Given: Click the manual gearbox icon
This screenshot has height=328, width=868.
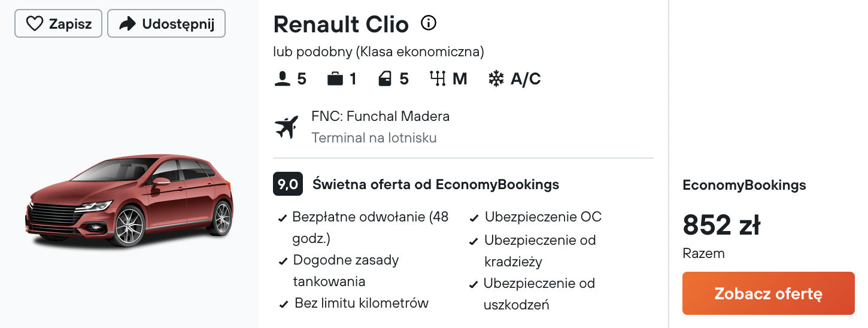Looking at the screenshot, I should point(438,78).
